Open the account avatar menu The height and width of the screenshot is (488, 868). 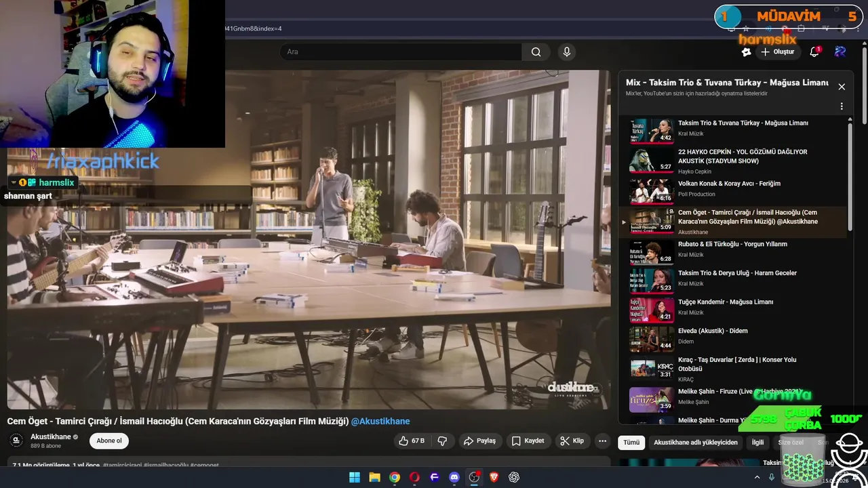tap(840, 52)
